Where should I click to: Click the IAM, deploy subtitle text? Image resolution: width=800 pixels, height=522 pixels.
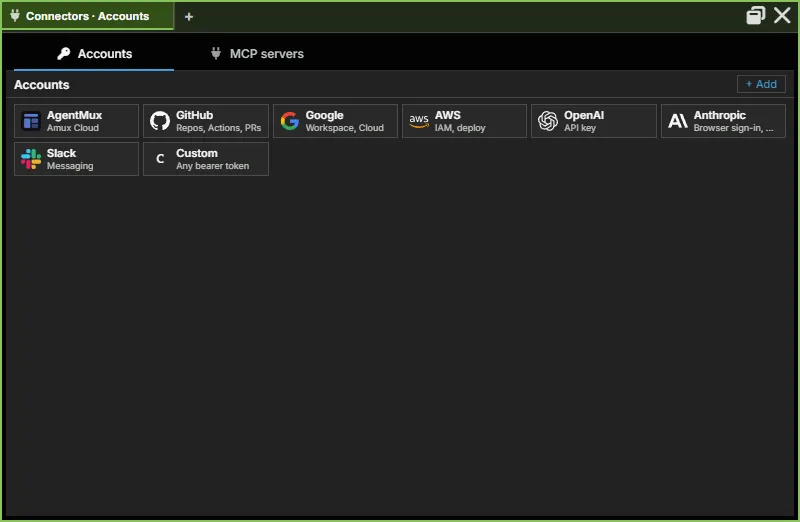tap(460, 128)
